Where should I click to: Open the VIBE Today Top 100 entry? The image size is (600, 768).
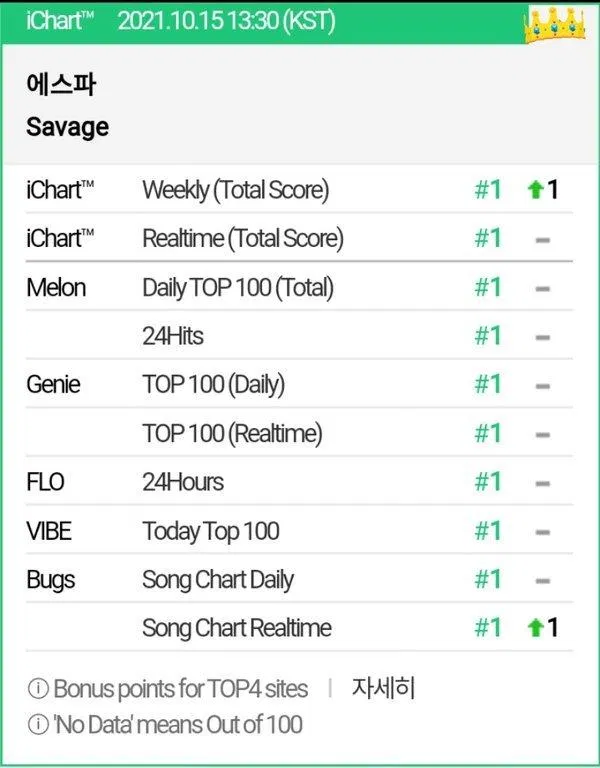[211, 531]
